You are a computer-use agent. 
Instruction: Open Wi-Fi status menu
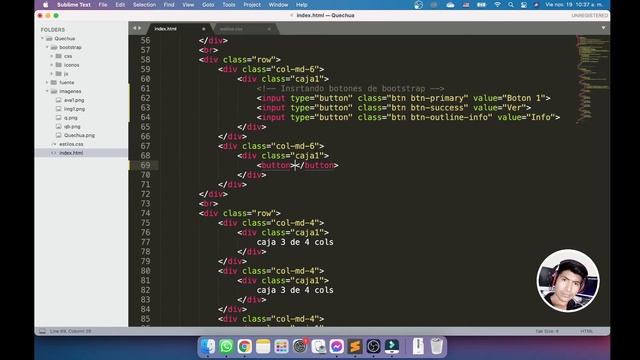coord(497,5)
